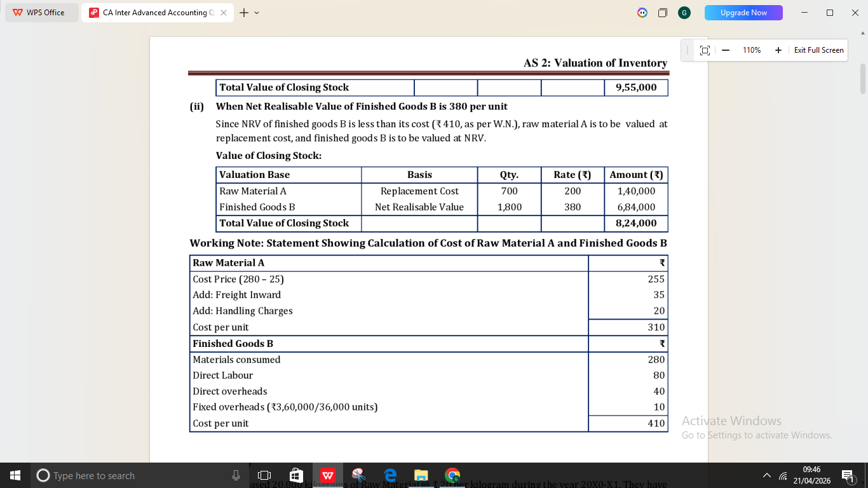Click the fit-to-page icon in zoom toolbar
Viewport: 868px width, 488px height.
pyautogui.click(x=704, y=50)
